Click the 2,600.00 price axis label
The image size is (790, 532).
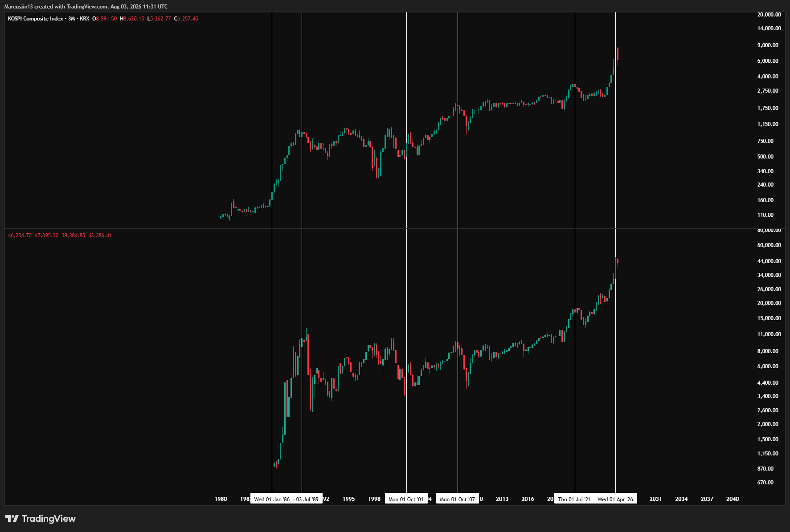pos(769,410)
